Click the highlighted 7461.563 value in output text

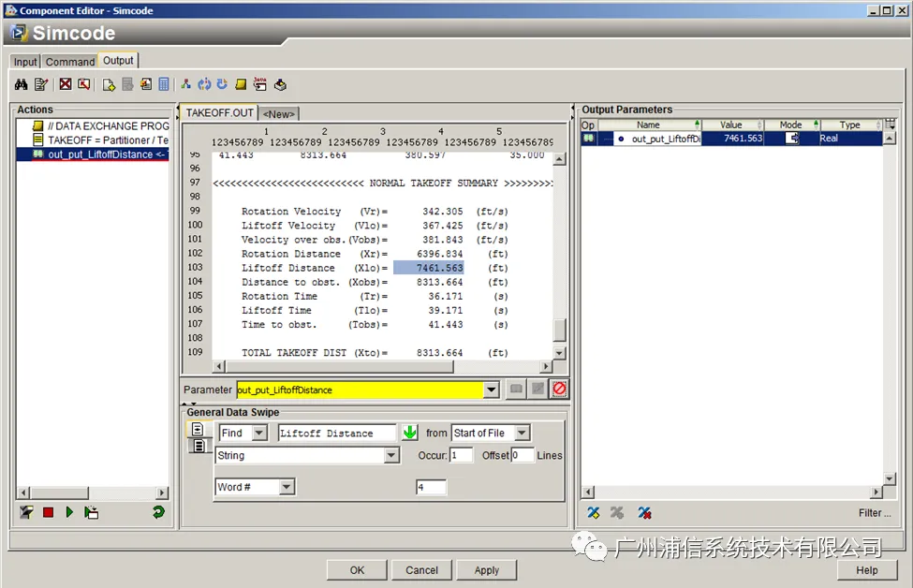pyautogui.click(x=429, y=268)
